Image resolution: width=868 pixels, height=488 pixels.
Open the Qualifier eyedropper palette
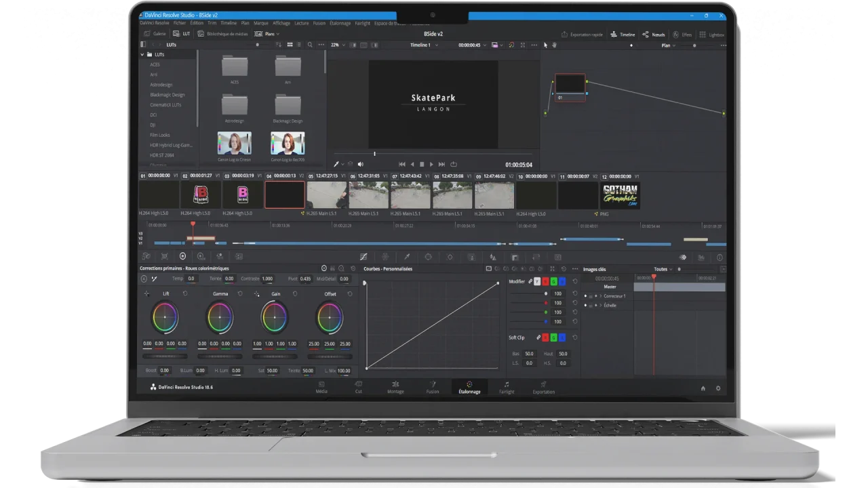click(407, 257)
